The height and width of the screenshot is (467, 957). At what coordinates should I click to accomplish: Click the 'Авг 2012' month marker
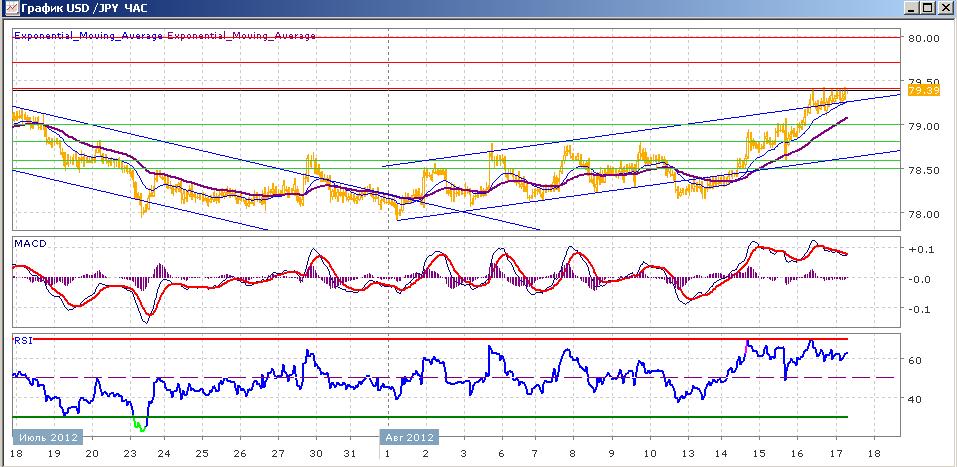coord(411,437)
